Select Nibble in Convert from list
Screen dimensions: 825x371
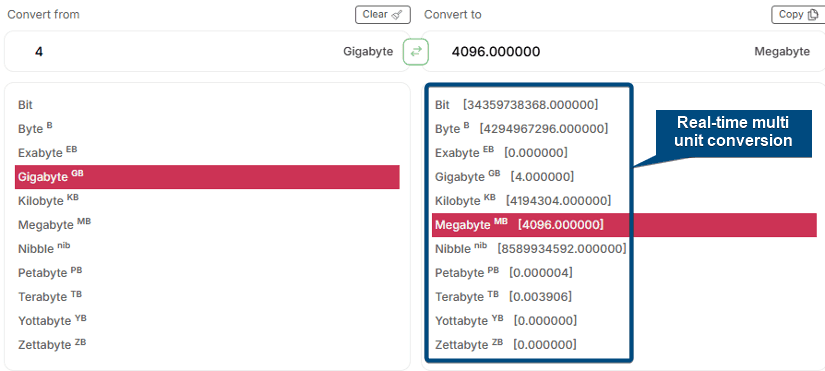point(207,248)
